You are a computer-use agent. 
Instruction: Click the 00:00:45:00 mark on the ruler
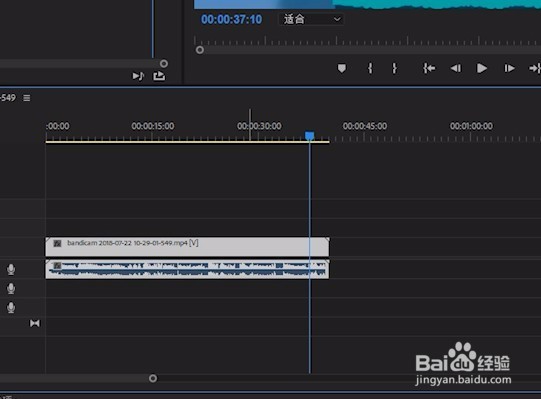coord(365,126)
